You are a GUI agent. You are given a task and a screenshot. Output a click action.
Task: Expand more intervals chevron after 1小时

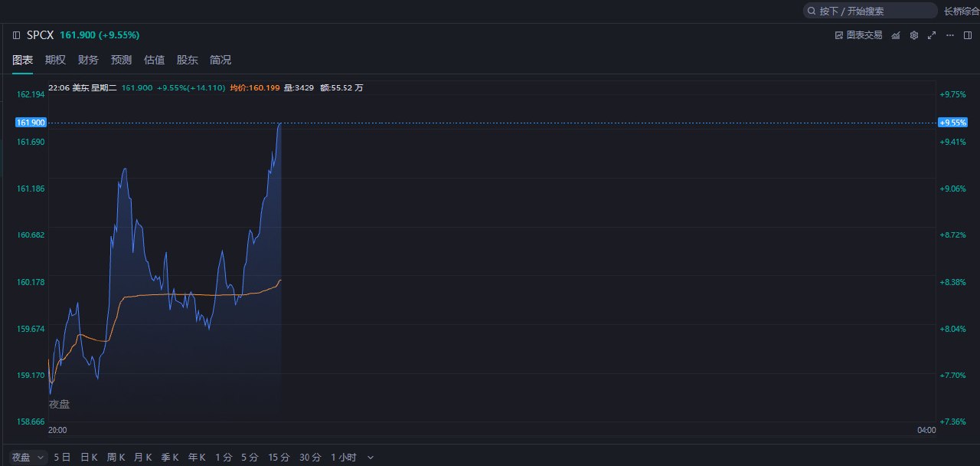point(371,458)
